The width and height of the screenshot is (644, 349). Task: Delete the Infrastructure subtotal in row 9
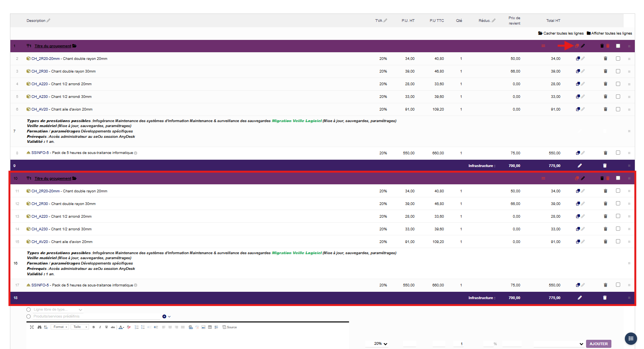click(x=605, y=166)
